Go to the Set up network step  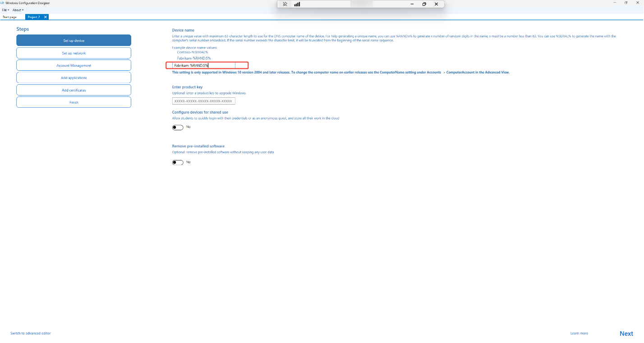[74, 53]
